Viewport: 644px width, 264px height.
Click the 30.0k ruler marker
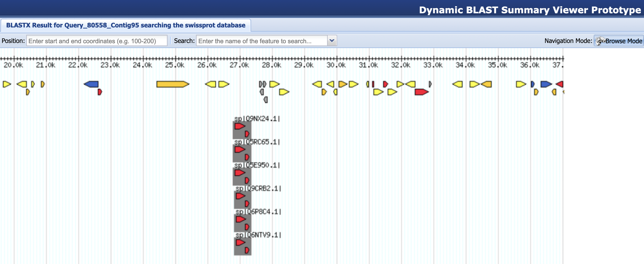[336, 65]
